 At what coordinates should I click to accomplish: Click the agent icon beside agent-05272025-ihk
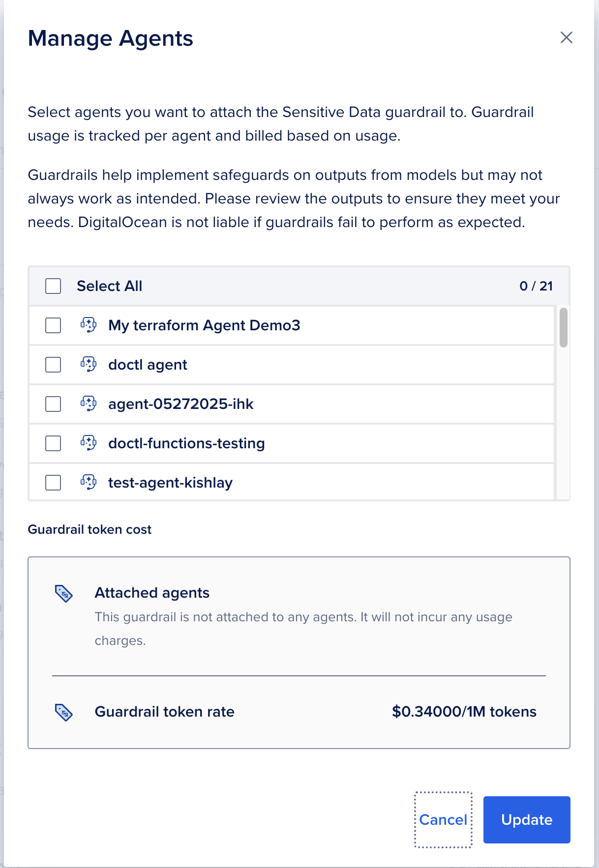point(89,404)
